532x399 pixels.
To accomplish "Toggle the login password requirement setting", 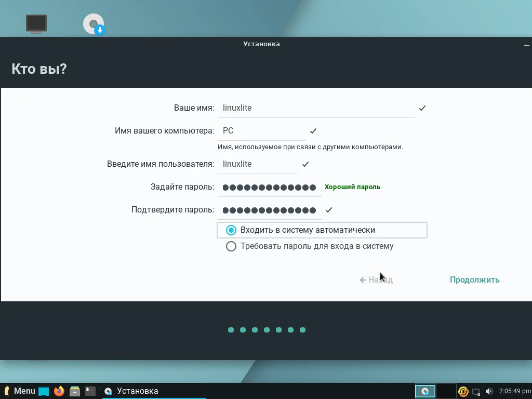I will point(231,246).
